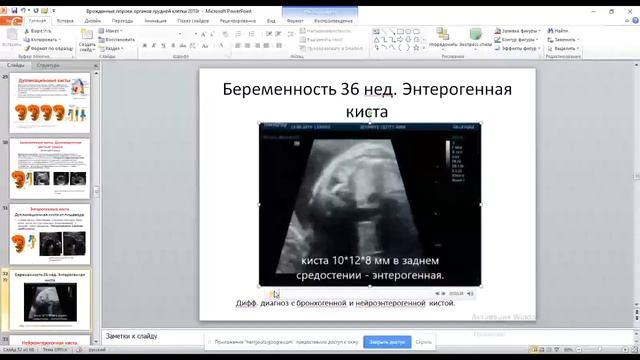Switch to Структура outline tab
The height and width of the screenshot is (360, 640).
click(48, 65)
